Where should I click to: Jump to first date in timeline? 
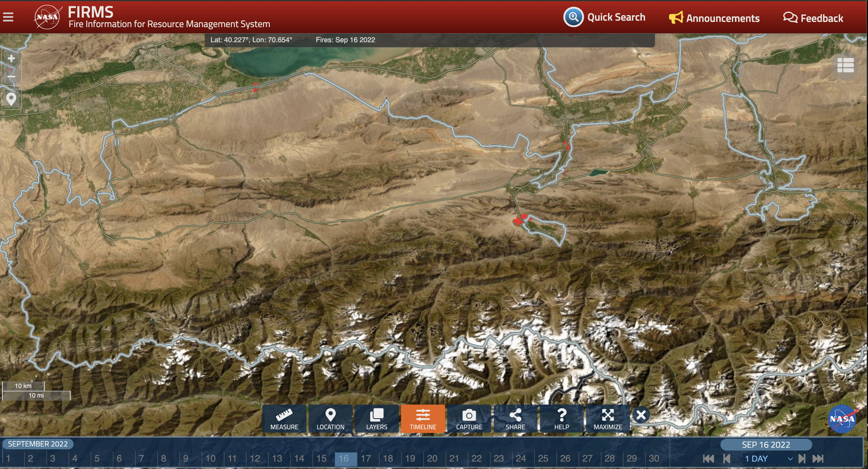[x=708, y=459]
